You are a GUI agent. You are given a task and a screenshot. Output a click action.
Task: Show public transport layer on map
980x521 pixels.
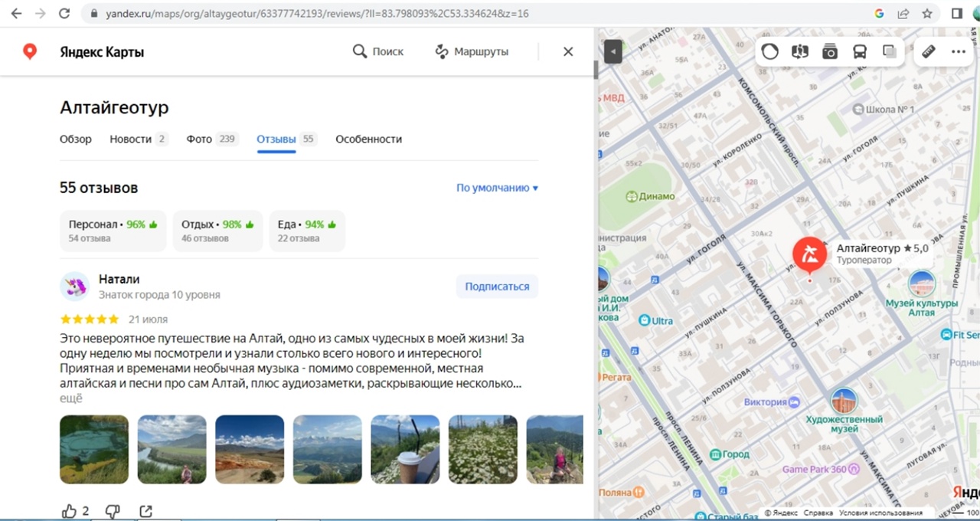pos(860,52)
